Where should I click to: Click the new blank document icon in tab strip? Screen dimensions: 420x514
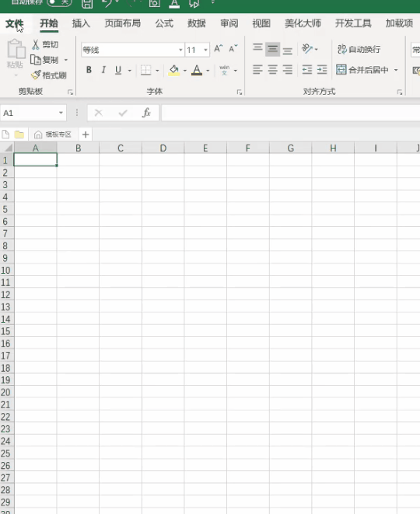coord(5,135)
